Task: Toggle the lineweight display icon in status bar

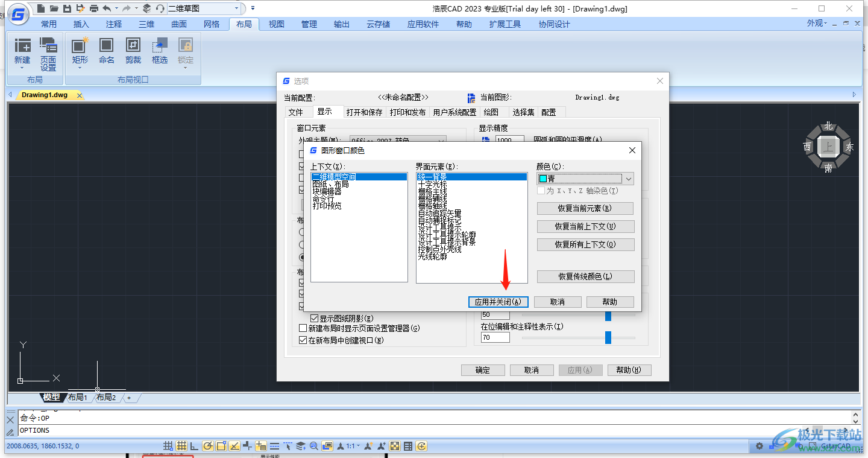Action: [274, 446]
